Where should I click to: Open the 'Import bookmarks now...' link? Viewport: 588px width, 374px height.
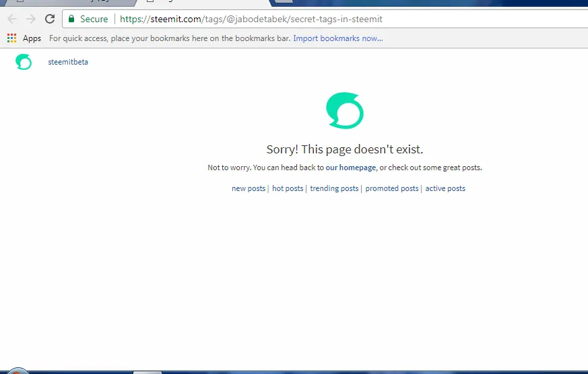(338, 38)
